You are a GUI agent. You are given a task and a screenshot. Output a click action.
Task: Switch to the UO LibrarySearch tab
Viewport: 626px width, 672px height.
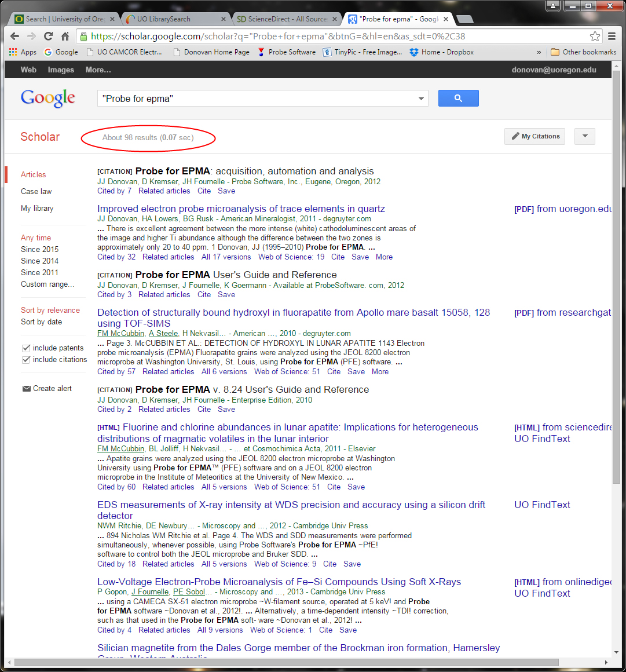[171, 19]
